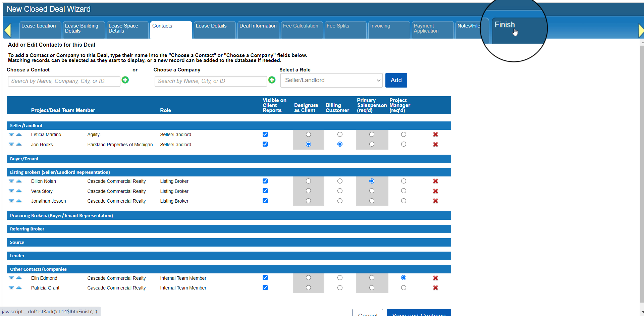The width and height of the screenshot is (644, 316).
Task: Move Jon Rooks up with arrow icon
Action: click(19, 144)
